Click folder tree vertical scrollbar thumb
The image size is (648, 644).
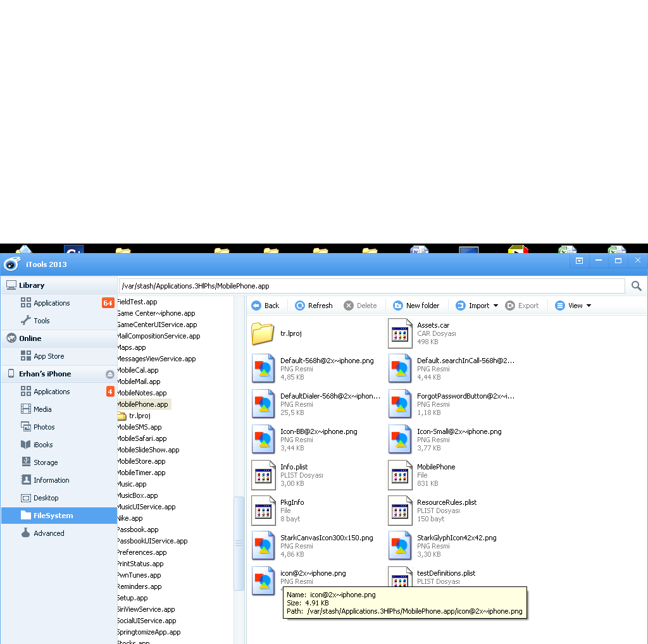tap(239, 543)
